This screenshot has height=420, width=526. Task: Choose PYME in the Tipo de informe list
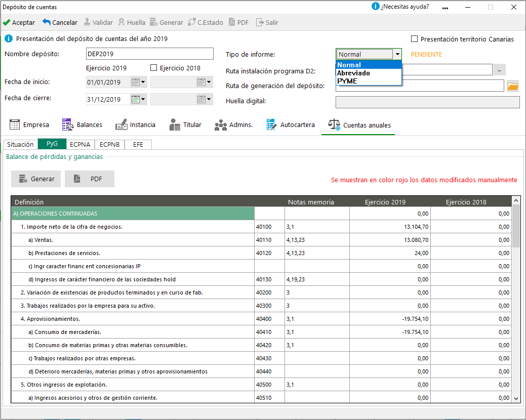(369, 81)
